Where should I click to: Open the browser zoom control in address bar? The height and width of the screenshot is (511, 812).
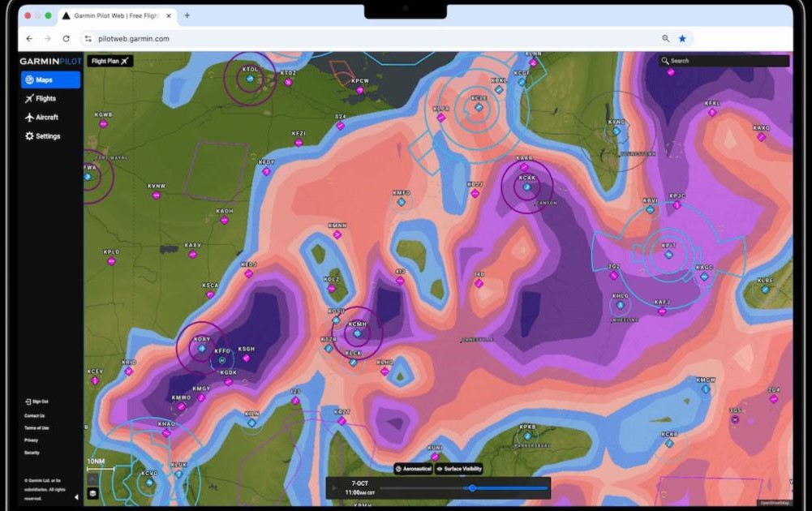[666, 38]
